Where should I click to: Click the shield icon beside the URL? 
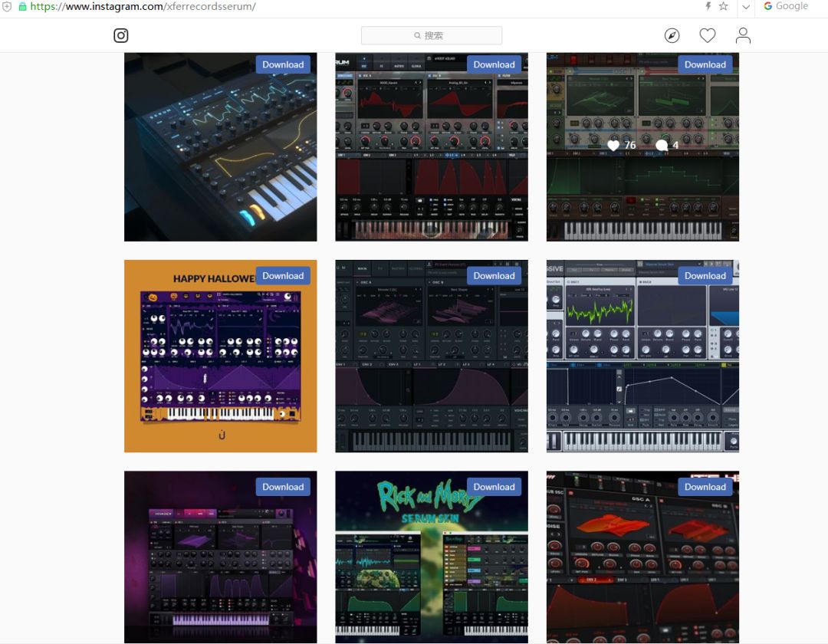[x=7, y=6]
